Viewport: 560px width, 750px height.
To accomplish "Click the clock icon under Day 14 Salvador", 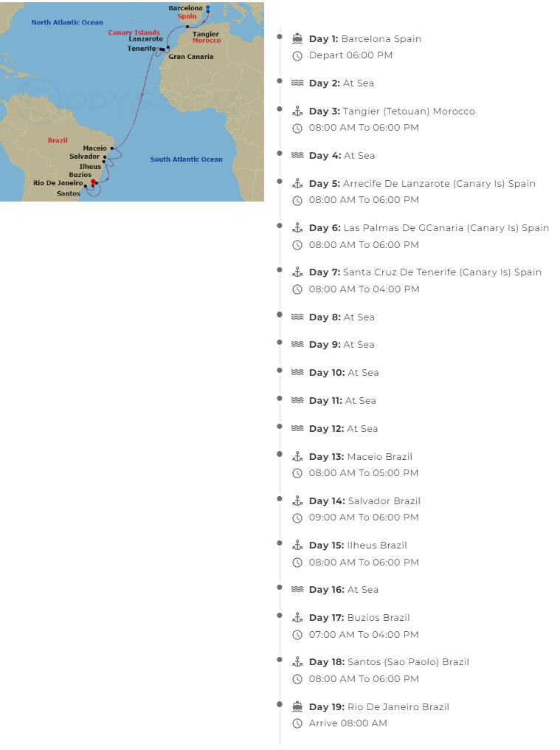I will click(x=297, y=517).
